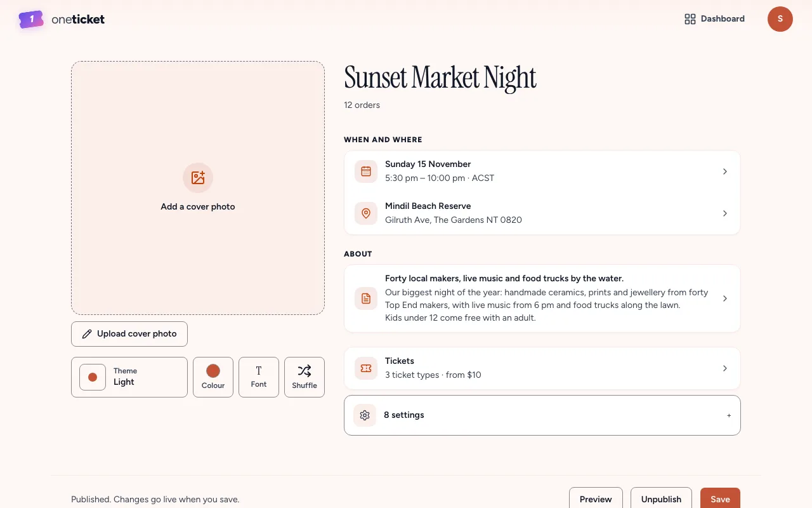812x508 pixels.
Task: Click the pencil icon on Upload cover photo
Action: [x=87, y=334]
